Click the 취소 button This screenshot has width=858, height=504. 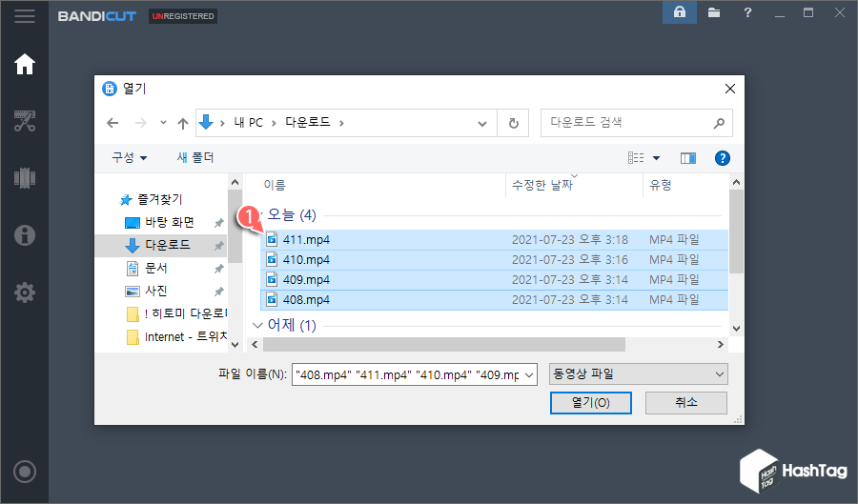[x=686, y=403]
